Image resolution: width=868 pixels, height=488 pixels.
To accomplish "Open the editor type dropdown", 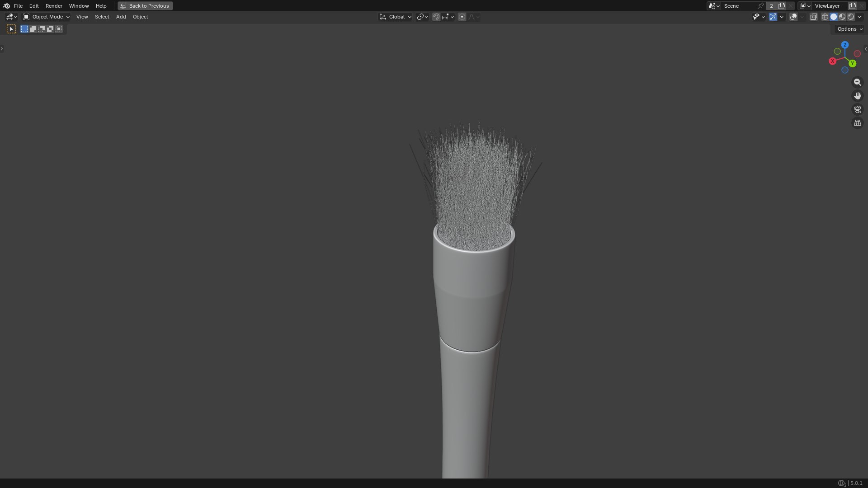I will coord(11,17).
